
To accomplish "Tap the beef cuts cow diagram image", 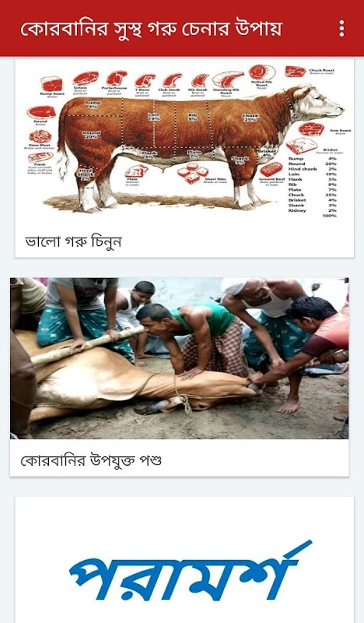I will click(184, 139).
